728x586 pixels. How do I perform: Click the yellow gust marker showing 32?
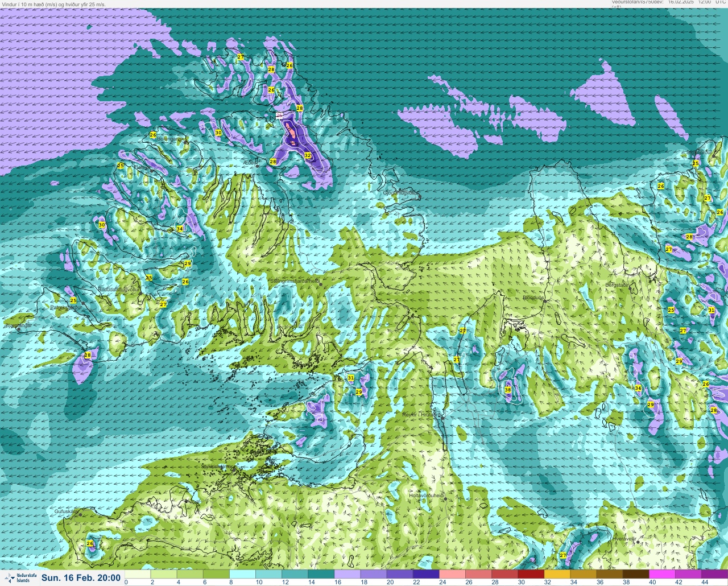pyautogui.click(x=308, y=155)
